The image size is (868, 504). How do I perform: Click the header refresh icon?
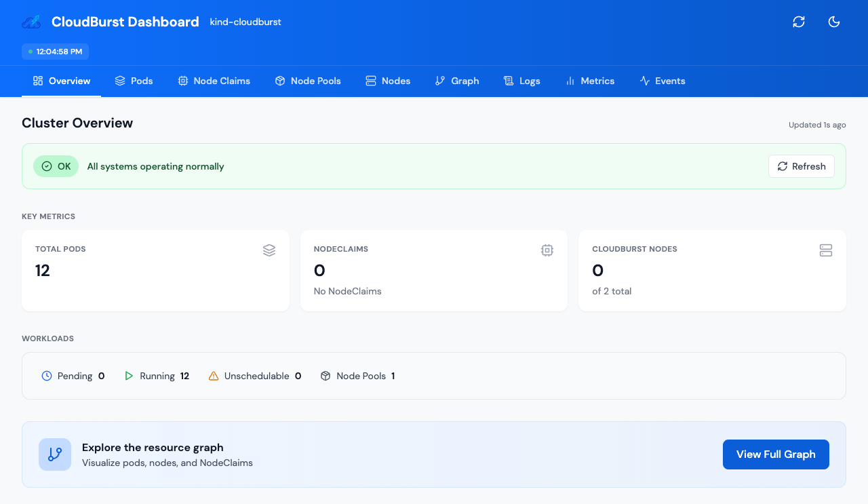tap(799, 22)
